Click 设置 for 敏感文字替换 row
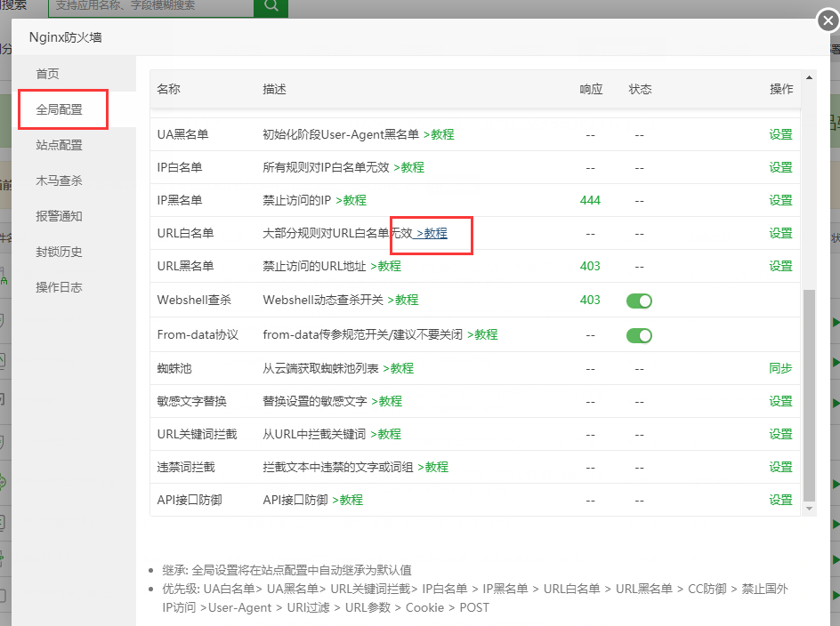Image resolution: width=840 pixels, height=626 pixels. tap(780, 401)
